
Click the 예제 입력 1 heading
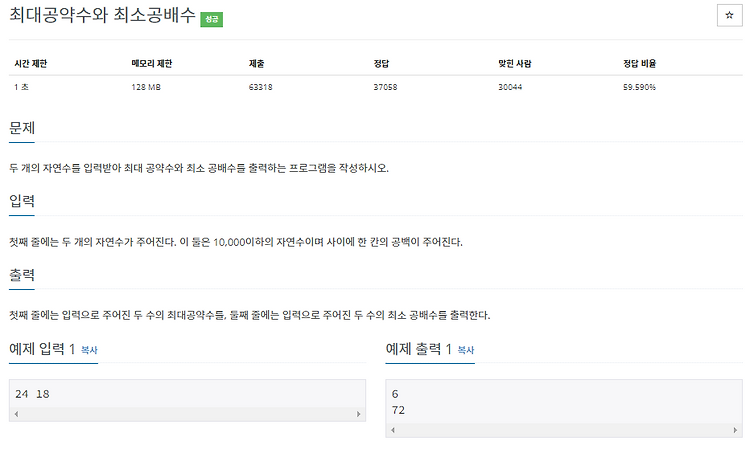coord(42,349)
